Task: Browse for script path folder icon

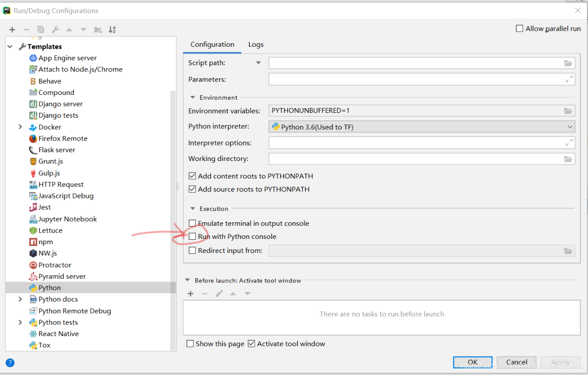Action: pos(568,63)
